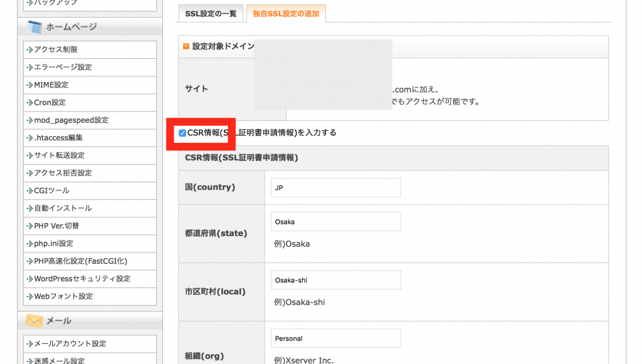Select the 独自SSL設定の追加 tab

(x=285, y=14)
